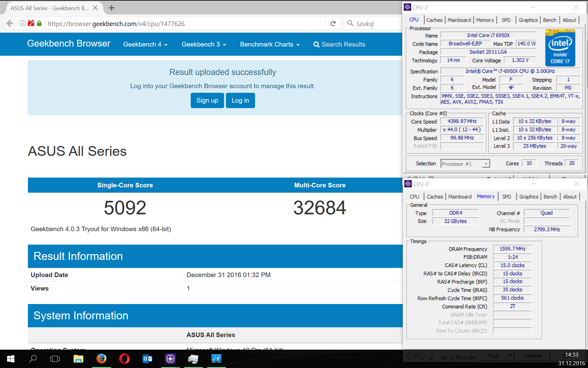
Task: Click the Tools button in CPU-Z
Action: 494,356
